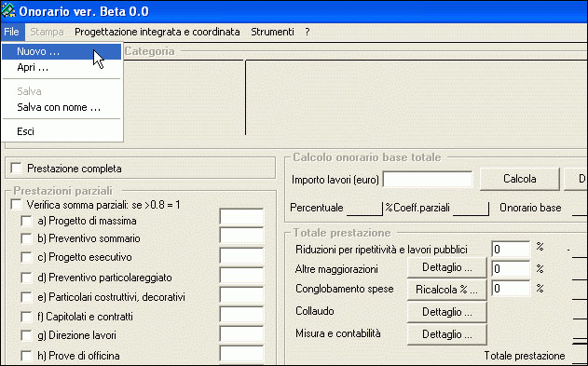The image size is (588, 366).
Task: Check c) Progetto esecutivo
Action: point(26,257)
